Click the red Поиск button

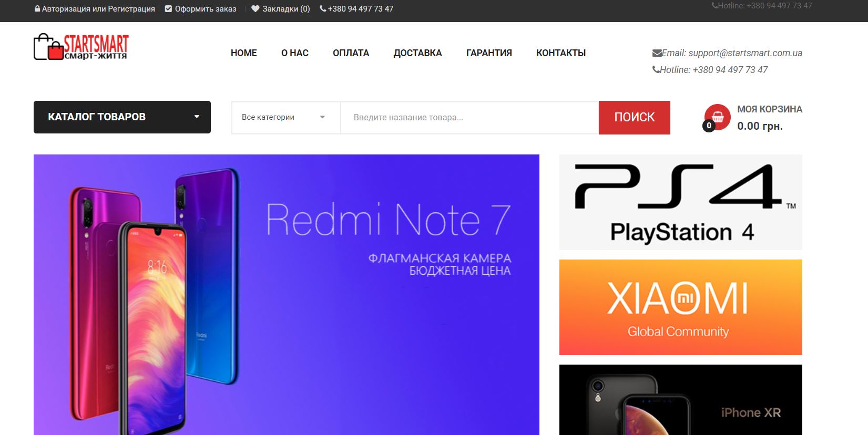click(635, 118)
